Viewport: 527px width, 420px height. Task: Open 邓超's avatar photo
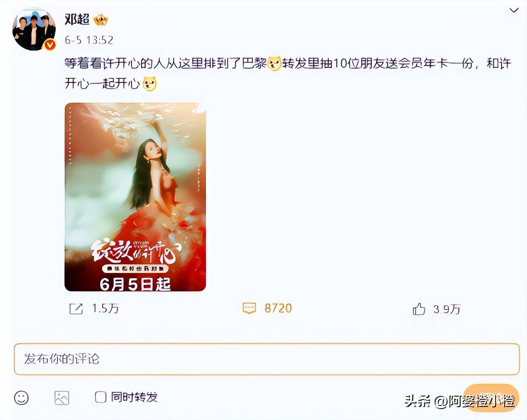click(x=34, y=29)
